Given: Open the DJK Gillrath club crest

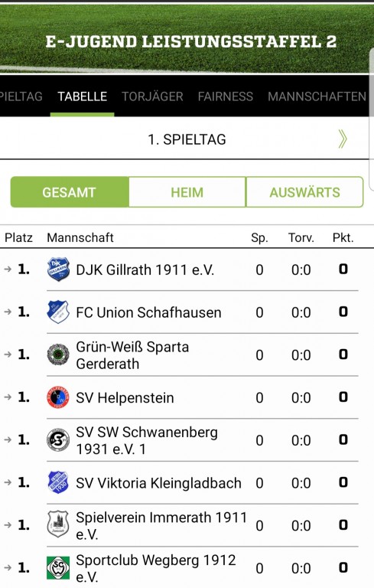Looking at the screenshot, I should tap(58, 269).
